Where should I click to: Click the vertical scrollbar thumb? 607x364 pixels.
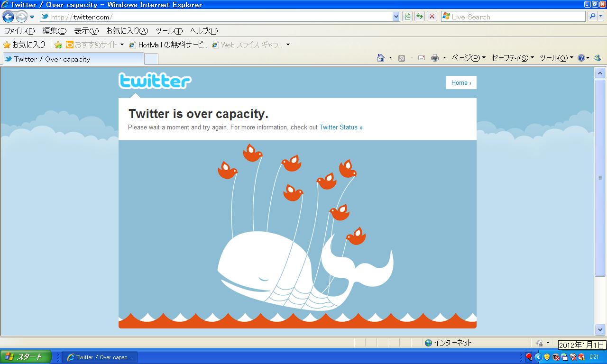(600, 178)
